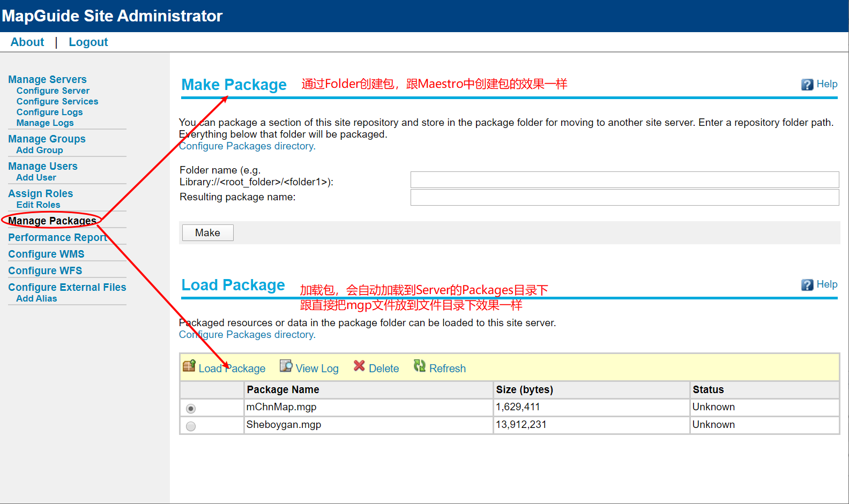
Task: Select the Sheboygan.mgp radio button
Action: [x=191, y=426]
